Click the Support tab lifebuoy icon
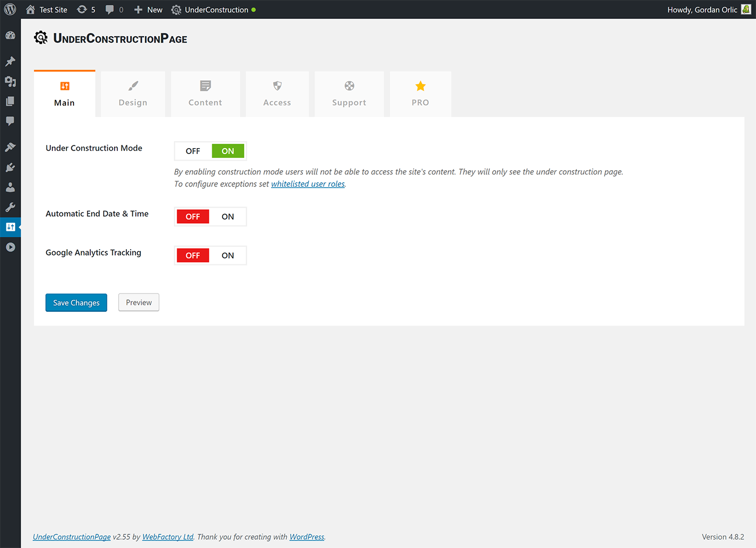This screenshot has width=756, height=548. 349,86
